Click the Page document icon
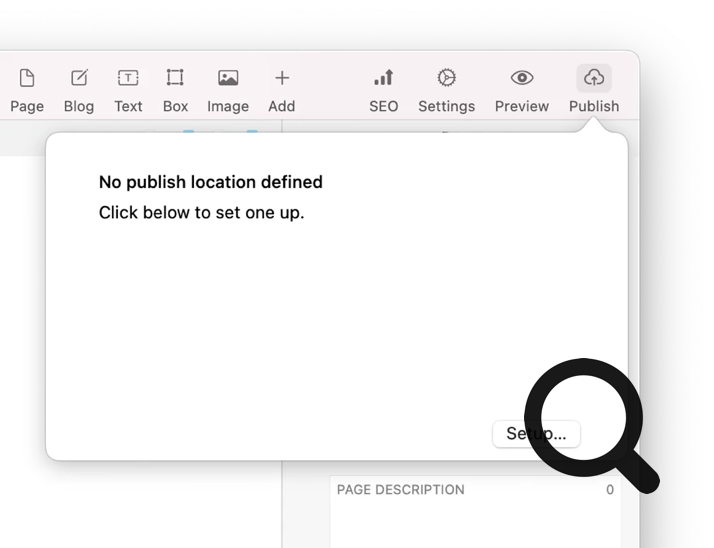 click(x=27, y=78)
